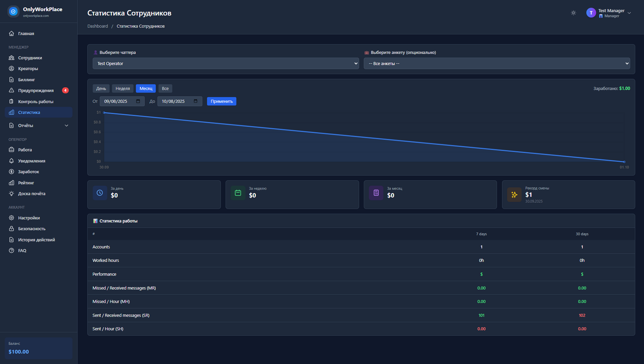Open the Сотрудники employees sidebar icon

coord(12,58)
